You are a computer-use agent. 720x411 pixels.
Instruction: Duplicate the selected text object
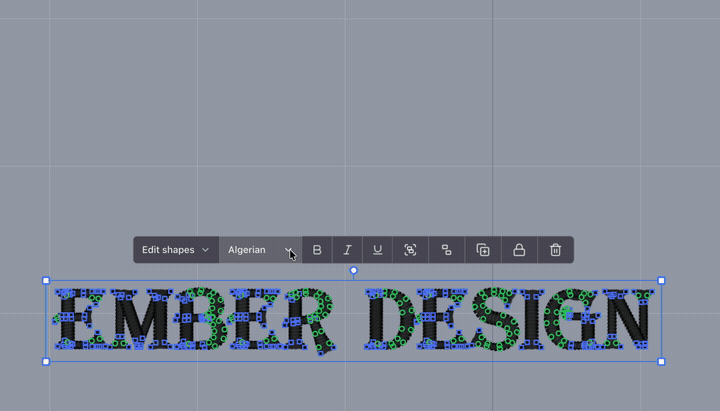[483, 250]
